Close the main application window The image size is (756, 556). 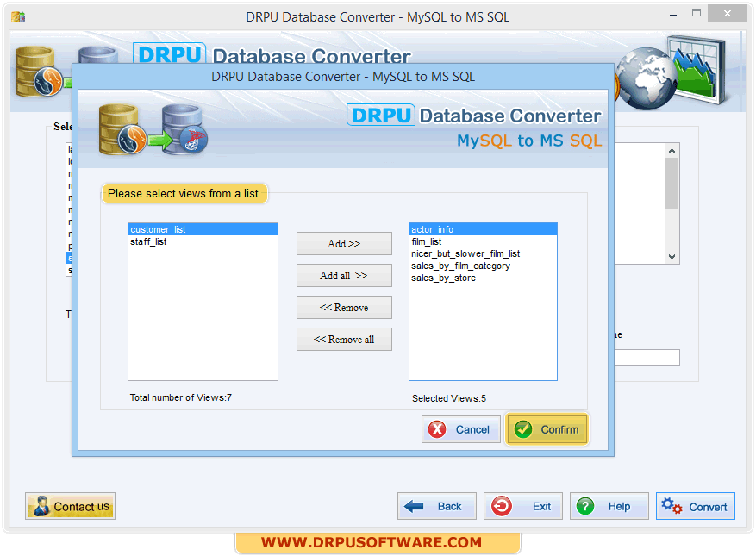[727, 14]
